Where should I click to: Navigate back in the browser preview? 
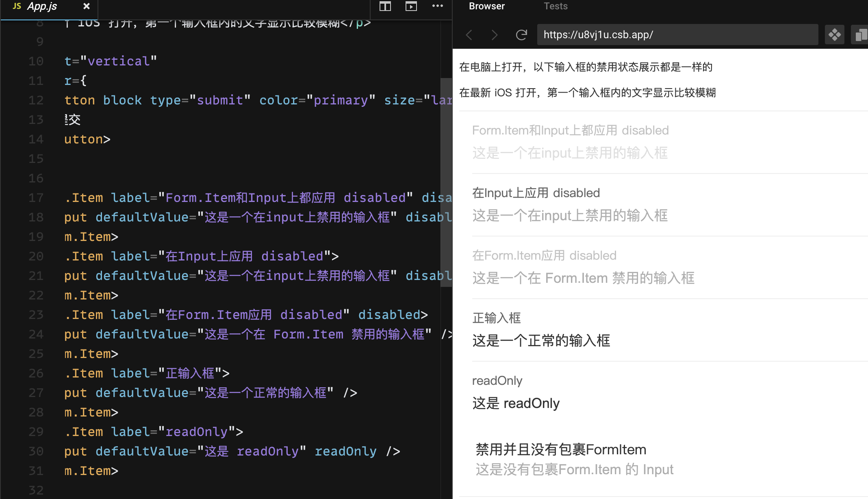coord(469,35)
